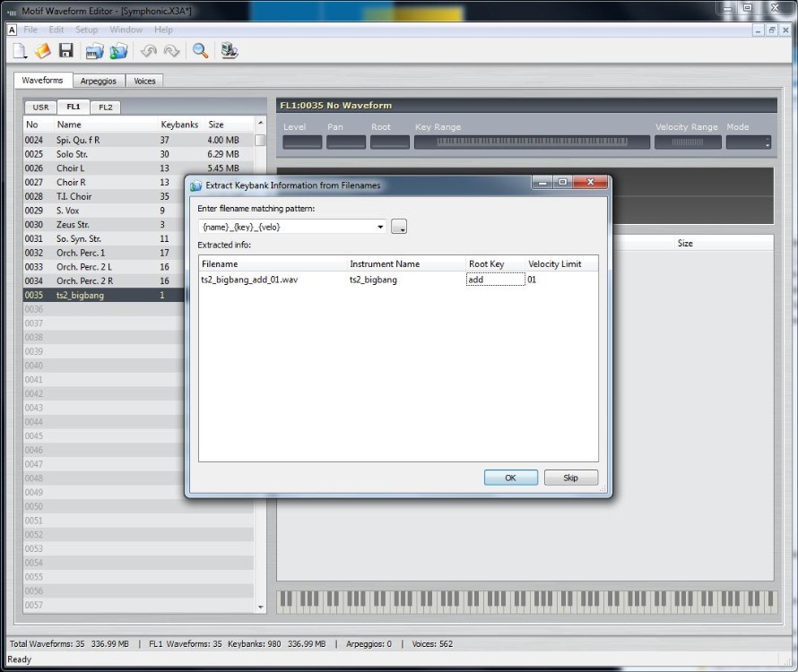Viewport: 798px width, 672px height.
Task: Open the Setup menu
Action: coord(86,30)
